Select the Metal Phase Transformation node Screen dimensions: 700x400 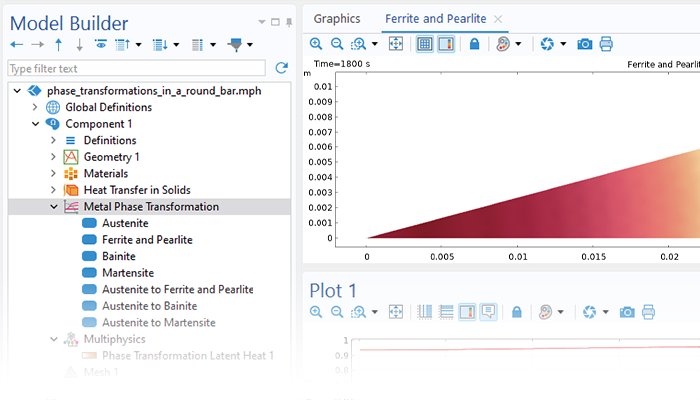click(x=151, y=207)
